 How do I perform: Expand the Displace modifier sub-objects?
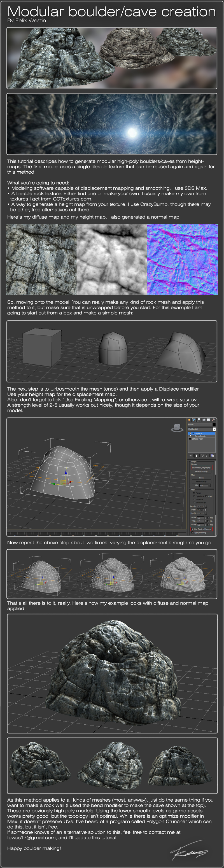tap(193, 434)
